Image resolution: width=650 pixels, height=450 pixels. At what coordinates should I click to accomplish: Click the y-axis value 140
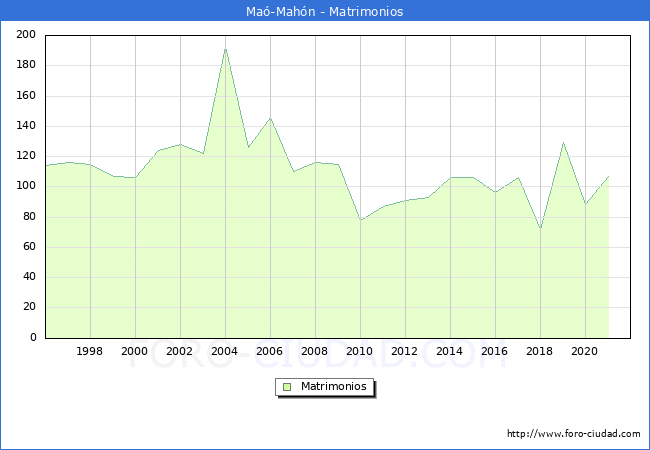(26, 126)
